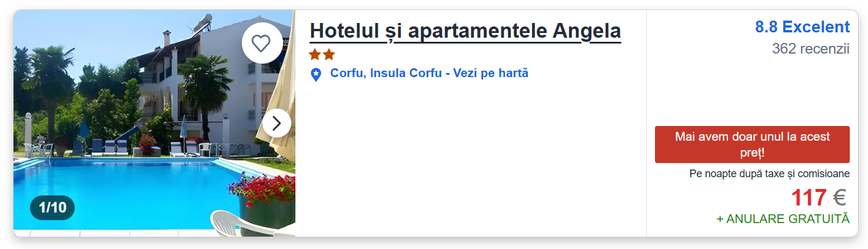The width and height of the screenshot is (868, 249).
Task: Save hotel with the heart icon
Action: (x=261, y=43)
